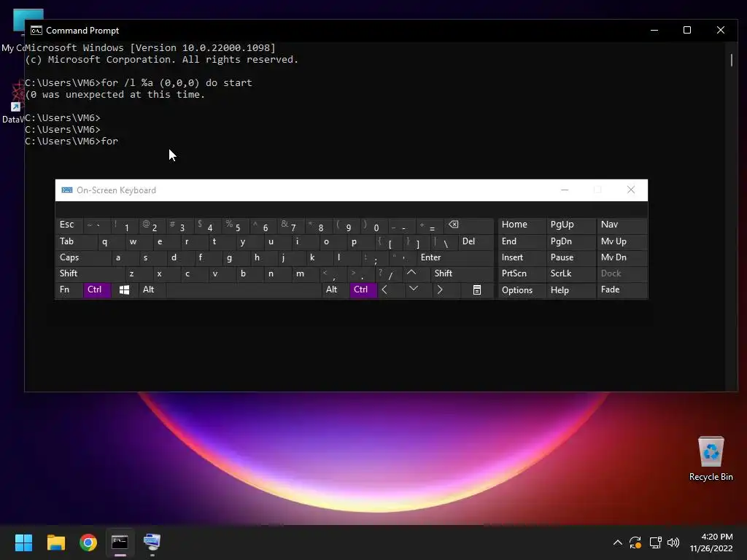Open the Windows Start menu
Viewport: 747px width, 560px height.
(23, 542)
